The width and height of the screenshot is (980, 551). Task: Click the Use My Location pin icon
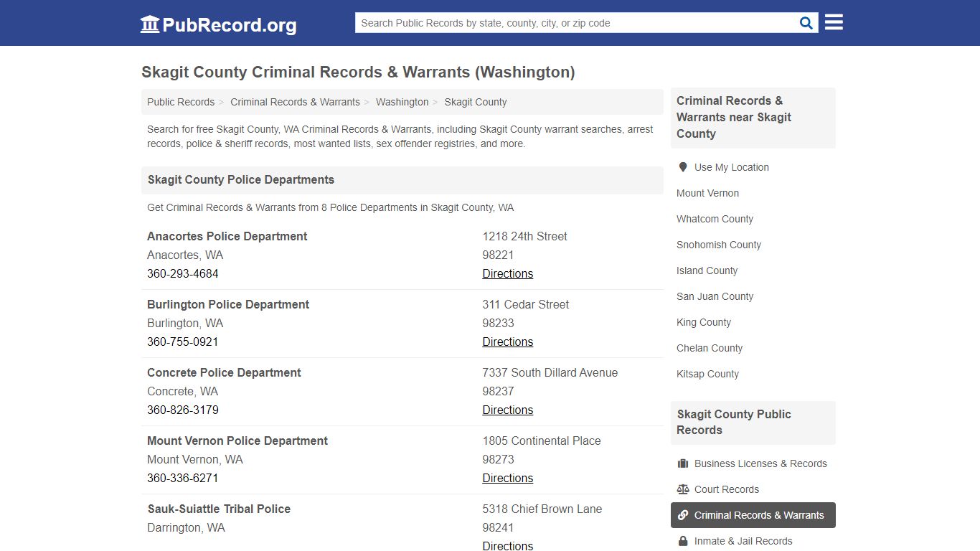(683, 167)
